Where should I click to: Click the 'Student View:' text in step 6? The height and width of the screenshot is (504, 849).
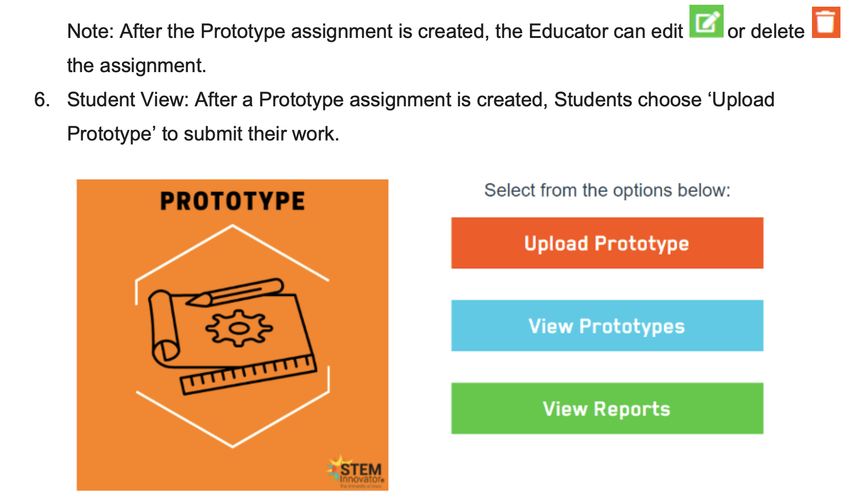click(x=128, y=100)
